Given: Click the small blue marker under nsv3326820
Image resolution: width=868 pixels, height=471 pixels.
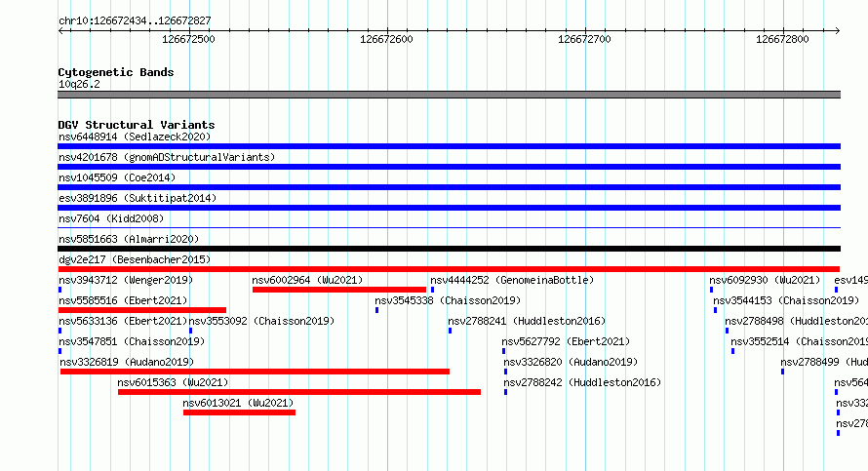Looking at the screenshot, I should (505, 372).
